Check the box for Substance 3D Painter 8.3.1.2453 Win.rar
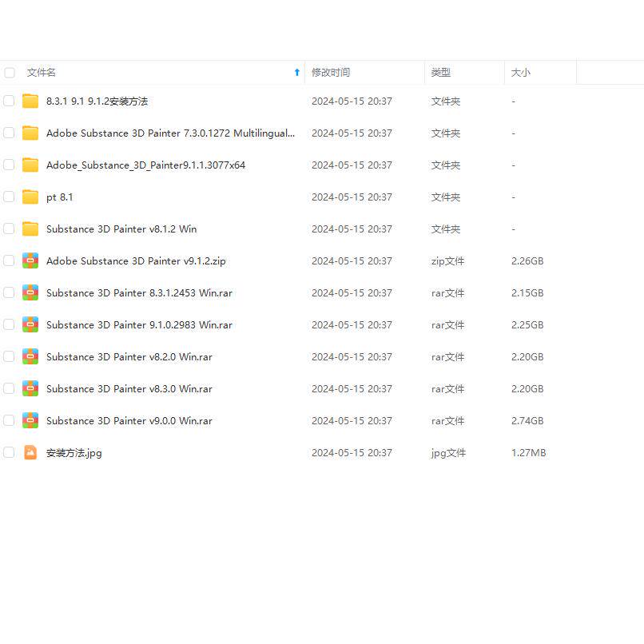 9,292
